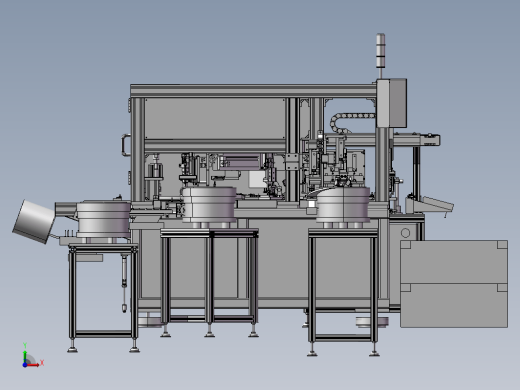520x390 pixels.
Task: Select the tilted operator touch panel on right
Action: pos(436,204)
